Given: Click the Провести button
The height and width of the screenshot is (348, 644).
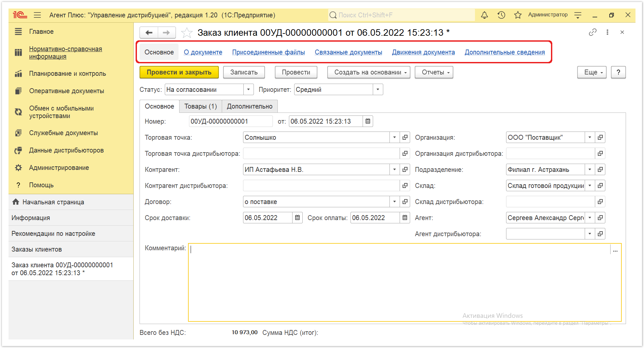Looking at the screenshot, I should 296,72.
